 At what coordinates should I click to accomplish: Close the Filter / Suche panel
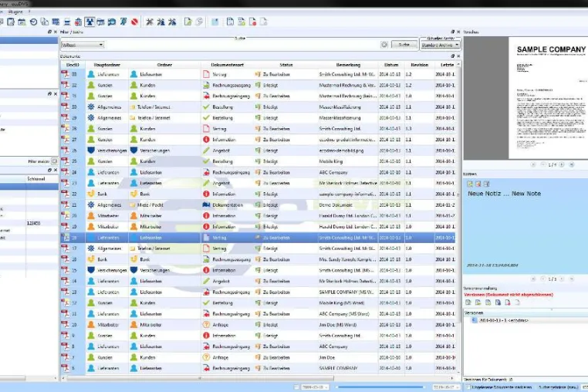458,32
